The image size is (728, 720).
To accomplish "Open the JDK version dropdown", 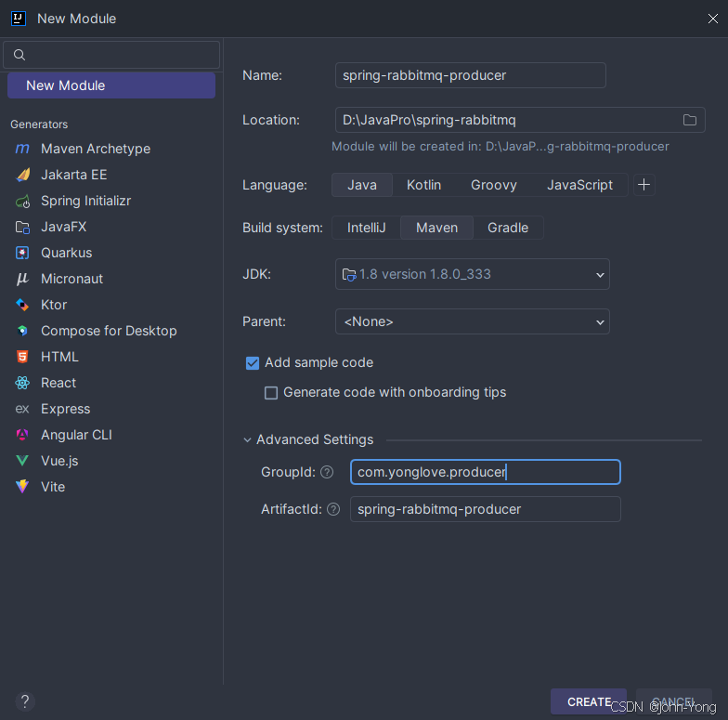I will (472, 274).
